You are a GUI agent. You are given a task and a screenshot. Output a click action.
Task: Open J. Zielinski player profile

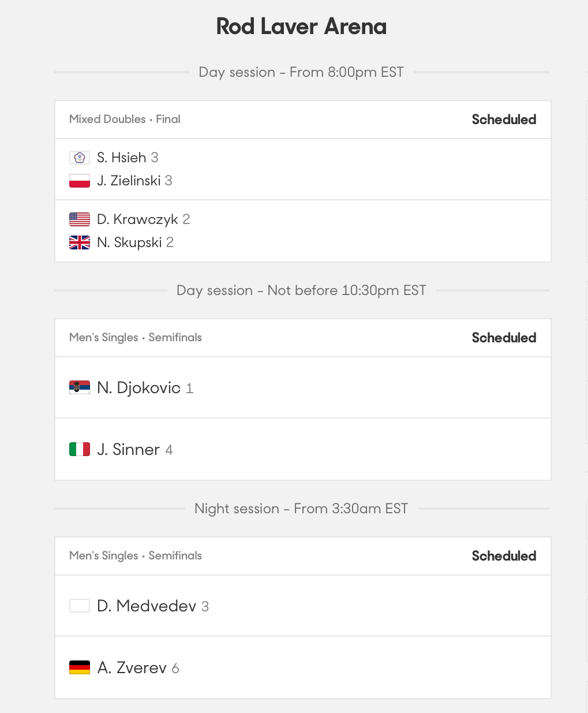129,181
